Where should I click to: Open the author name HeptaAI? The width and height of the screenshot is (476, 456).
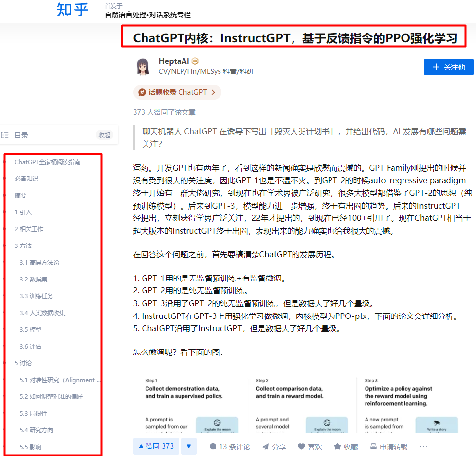pos(174,61)
